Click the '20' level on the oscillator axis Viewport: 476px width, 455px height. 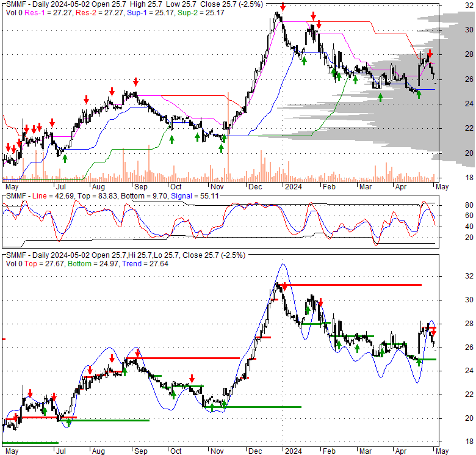469,237
